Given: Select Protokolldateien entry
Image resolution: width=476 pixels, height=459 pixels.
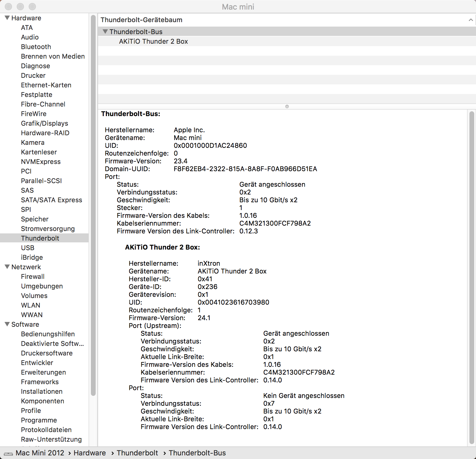Looking at the screenshot, I should coord(46,430).
